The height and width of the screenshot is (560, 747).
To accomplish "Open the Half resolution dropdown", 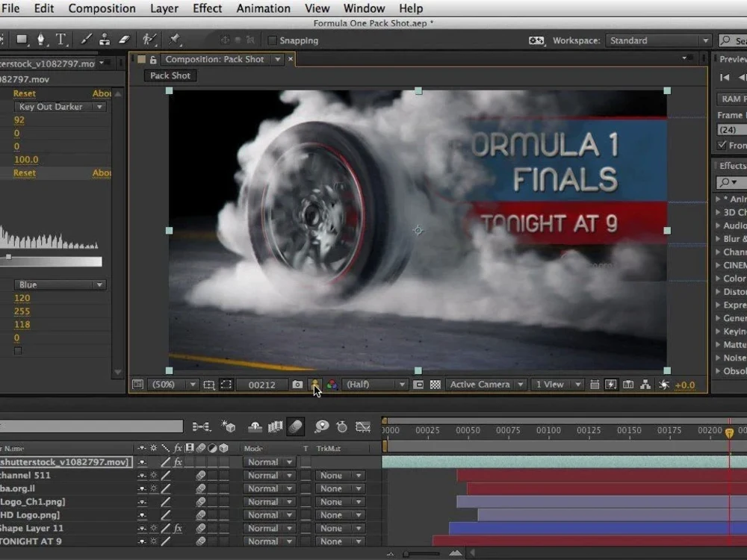I will [375, 385].
